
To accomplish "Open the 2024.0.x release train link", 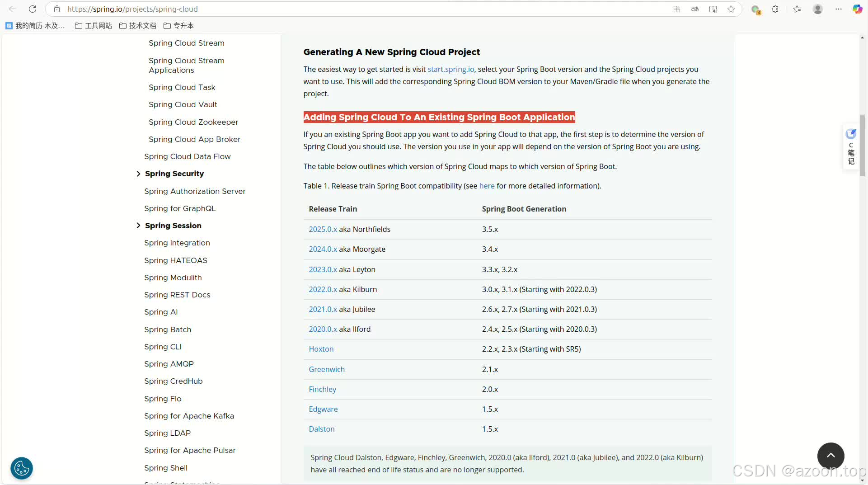I will click(323, 249).
